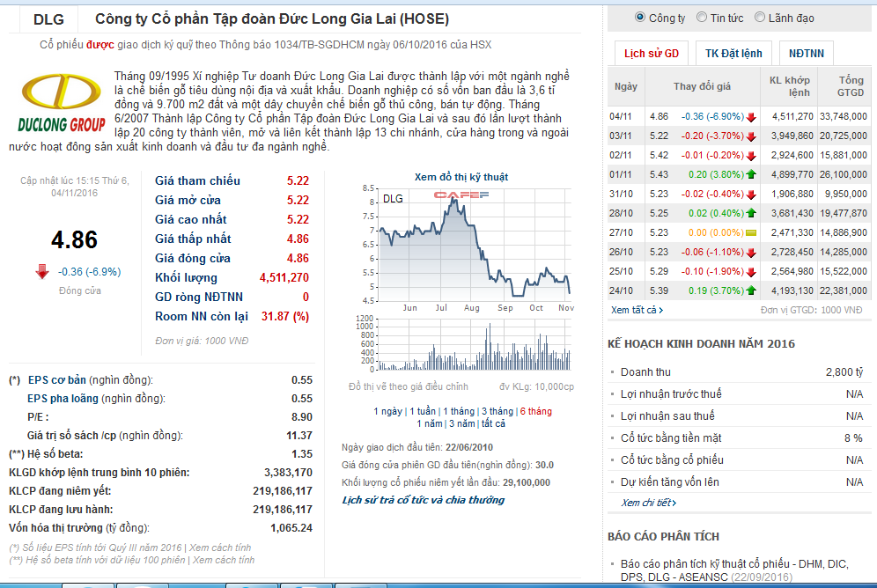Click the DLG ticker symbol header
The width and height of the screenshot is (877, 588).
[x=48, y=19]
